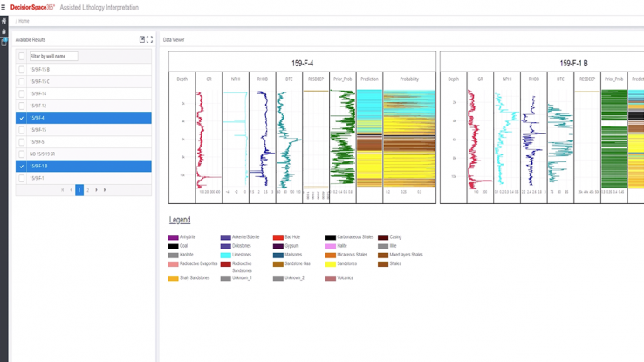
Task: Click the Bad Hole red legend swatch
Action: coord(277,237)
